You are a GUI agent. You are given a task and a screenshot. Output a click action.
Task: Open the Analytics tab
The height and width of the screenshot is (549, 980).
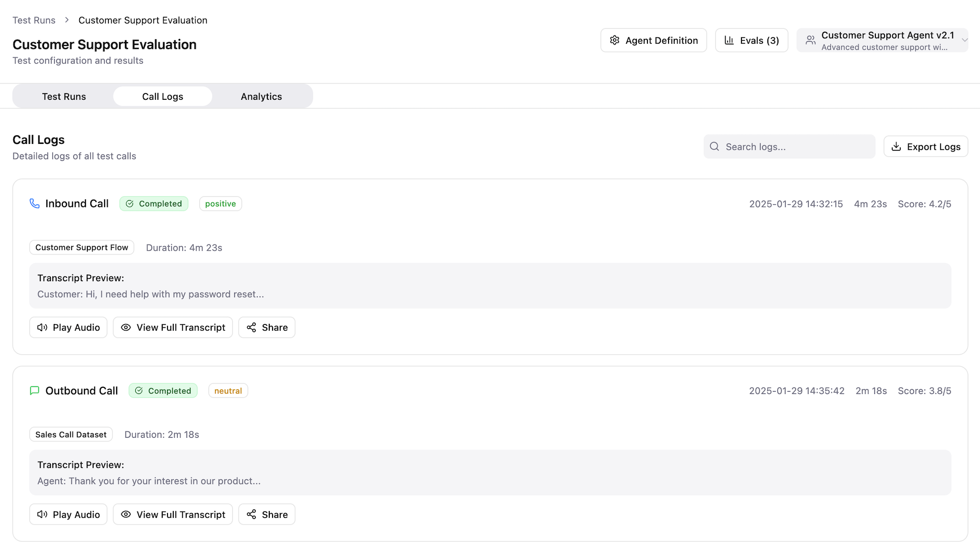[x=261, y=96]
